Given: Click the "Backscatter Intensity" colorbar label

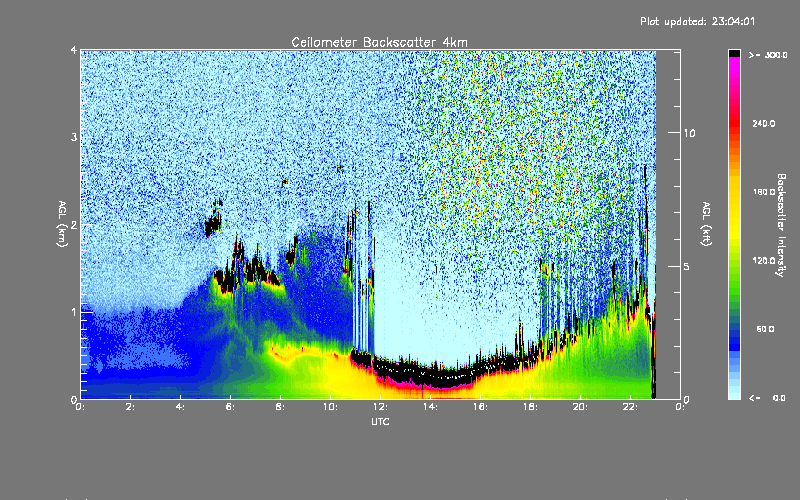Looking at the screenshot, I should click(x=781, y=225).
